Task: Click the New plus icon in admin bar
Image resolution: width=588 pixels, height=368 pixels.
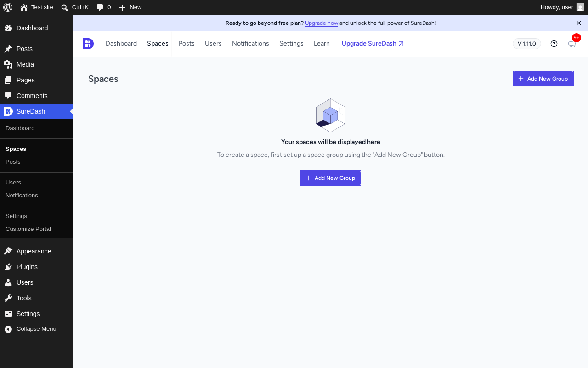Action: click(122, 7)
